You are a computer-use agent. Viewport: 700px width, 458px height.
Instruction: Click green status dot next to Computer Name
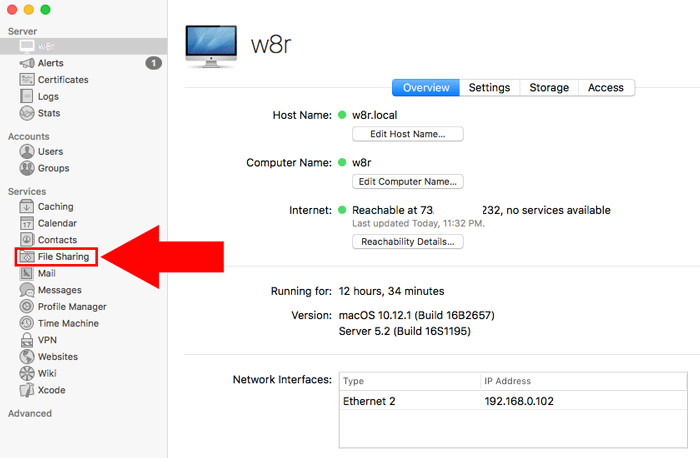[342, 162]
